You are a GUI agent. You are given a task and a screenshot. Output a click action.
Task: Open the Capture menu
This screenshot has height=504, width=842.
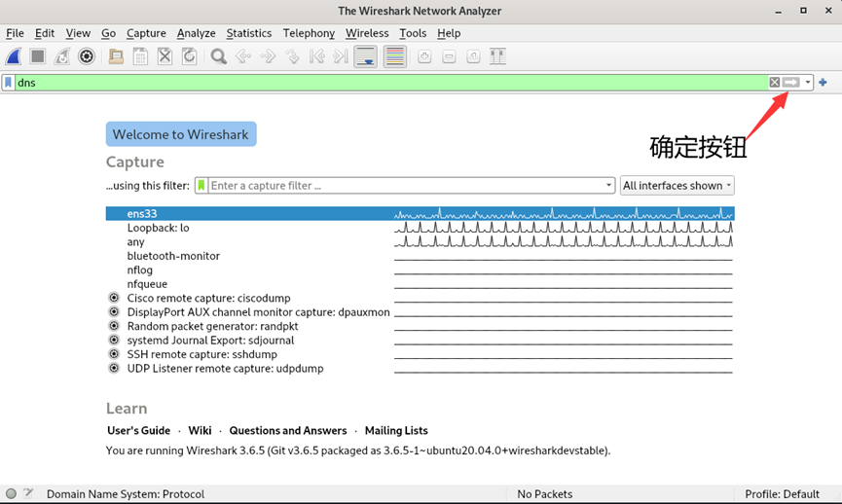pyautogui.click(x=146, y=33)
